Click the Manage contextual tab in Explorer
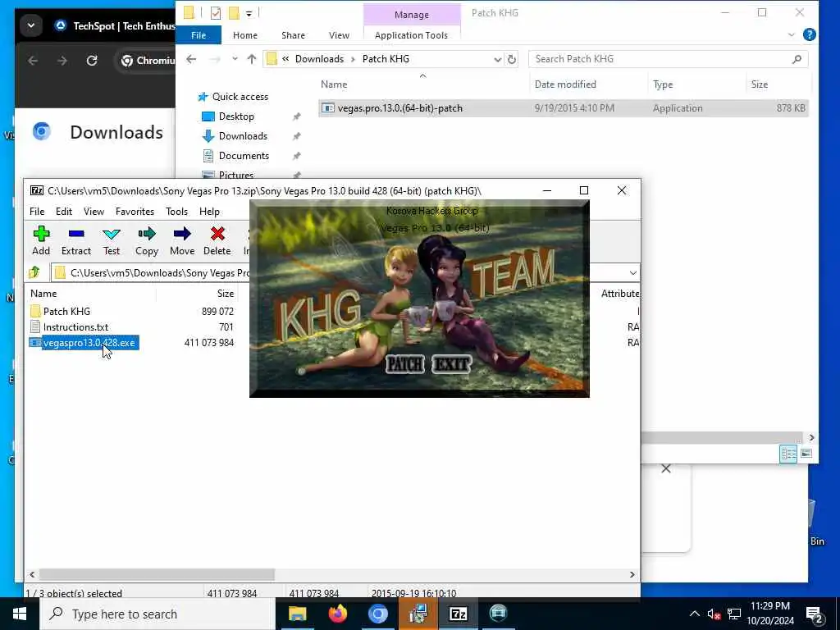Screen dimensions: 840x630 (412, 15)
